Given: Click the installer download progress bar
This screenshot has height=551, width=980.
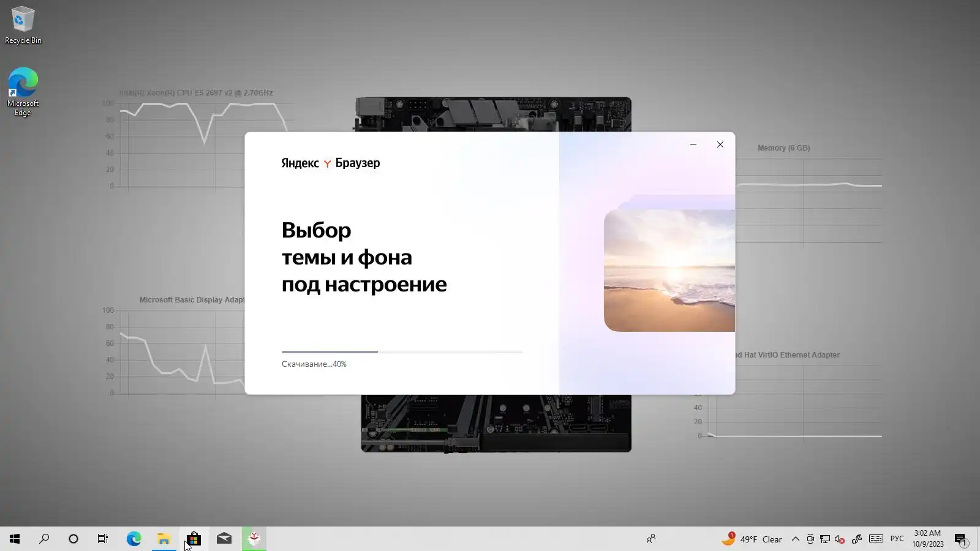Looking at the screenshot, I should (402, 352).
